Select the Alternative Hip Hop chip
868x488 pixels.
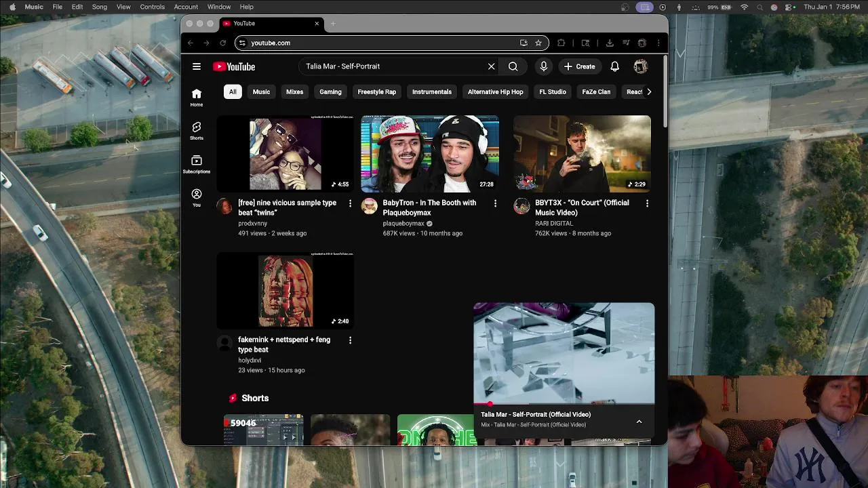pos(495,91)
